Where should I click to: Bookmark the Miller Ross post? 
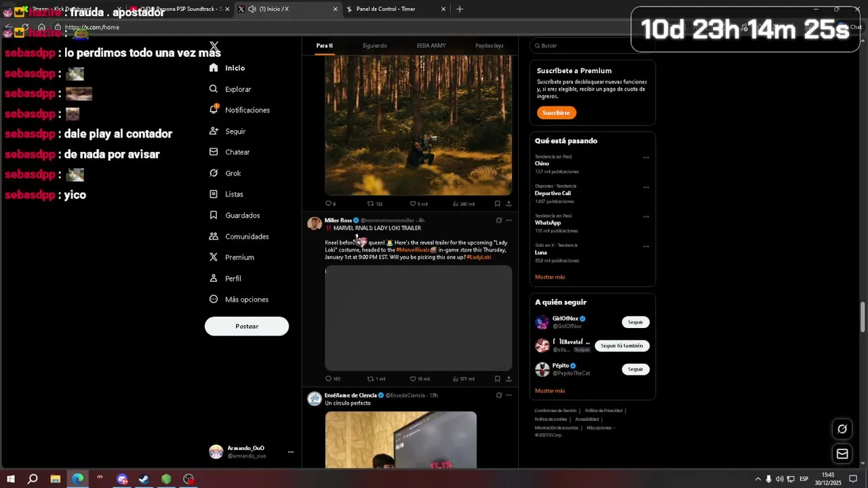pos(497,379)
